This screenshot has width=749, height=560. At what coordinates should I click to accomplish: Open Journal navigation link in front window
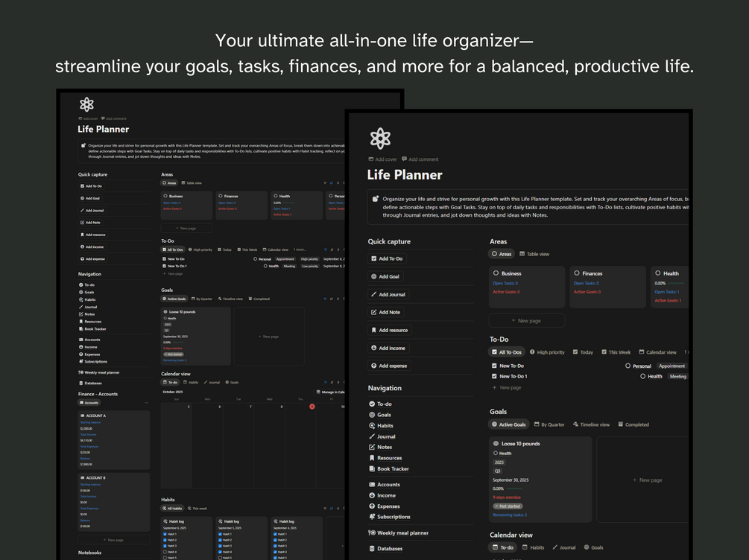[x=382, y=436]
